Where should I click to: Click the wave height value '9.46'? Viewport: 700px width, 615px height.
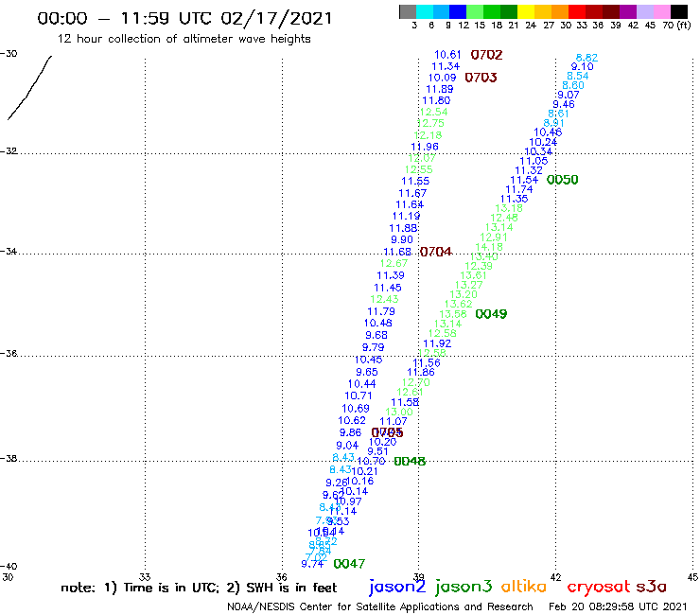(564, 104)
